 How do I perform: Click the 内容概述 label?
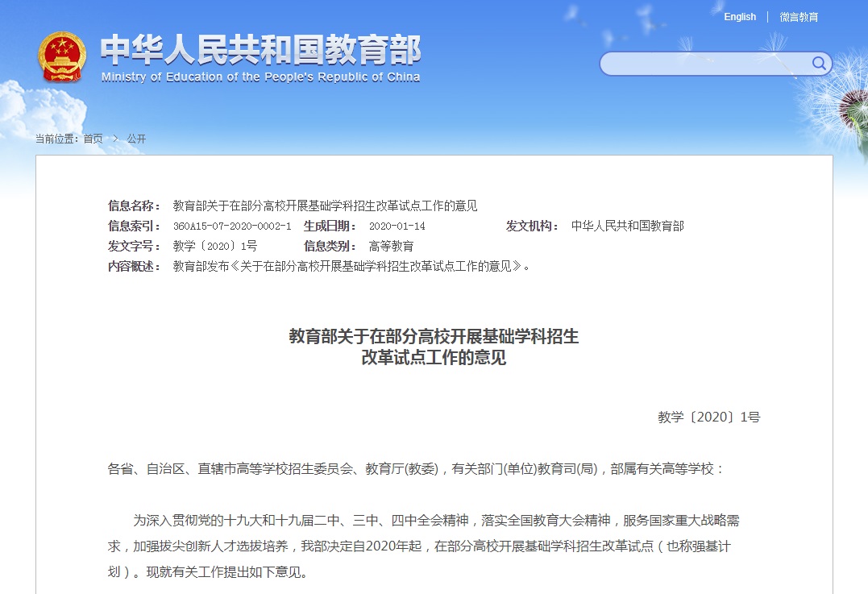tap(135, 266)
